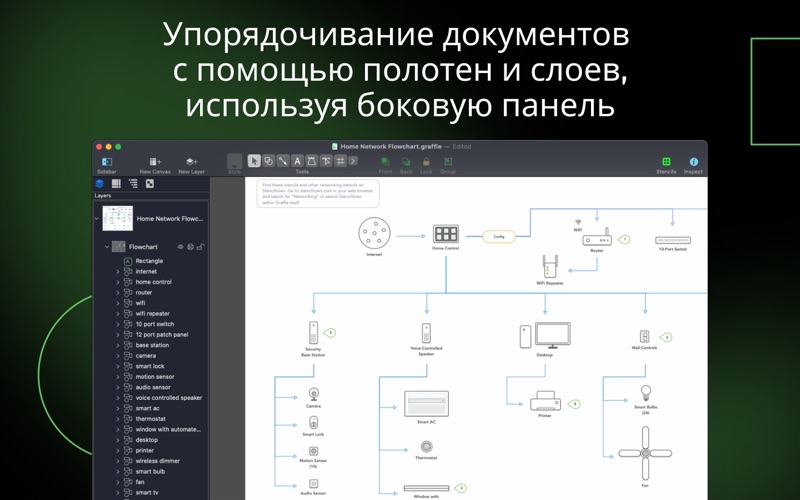Click the Security Base Station shape
800x500 pixels.
click(x=313, y=333)
